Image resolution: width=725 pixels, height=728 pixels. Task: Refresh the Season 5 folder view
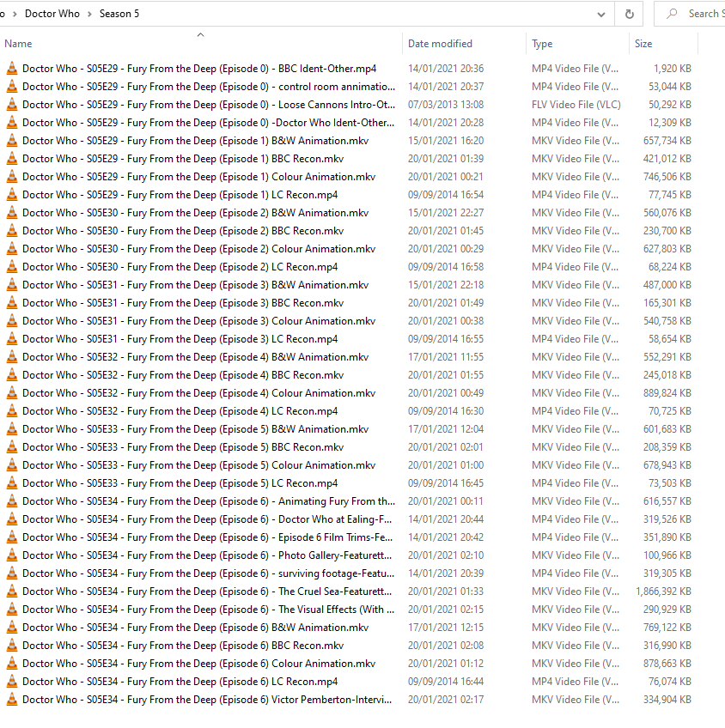point(630,14)
